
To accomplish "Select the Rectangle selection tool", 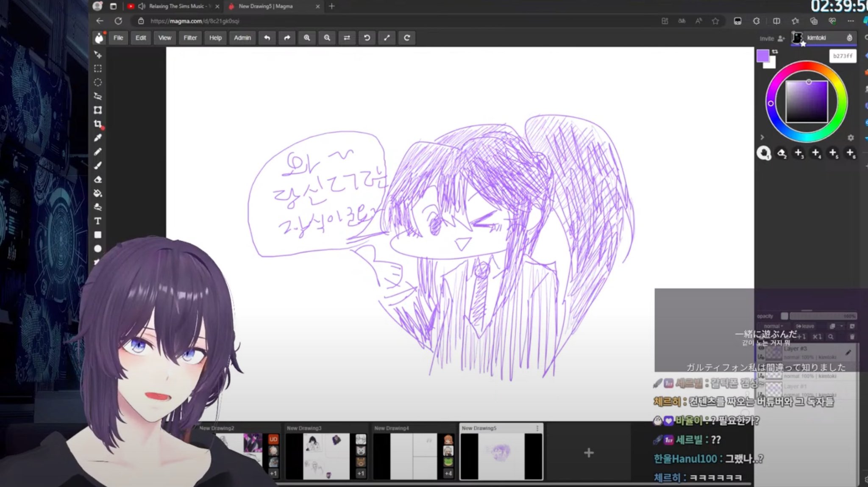I will click(97, 68).
